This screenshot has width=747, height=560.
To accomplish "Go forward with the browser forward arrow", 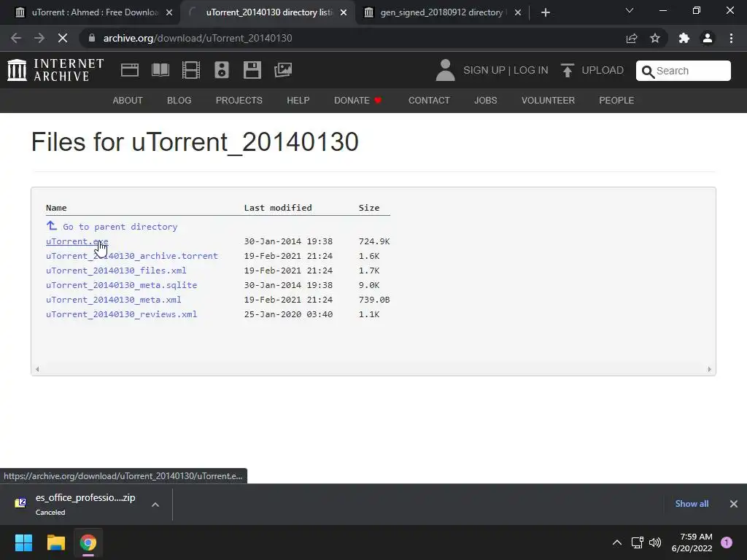I will [39, 38].
